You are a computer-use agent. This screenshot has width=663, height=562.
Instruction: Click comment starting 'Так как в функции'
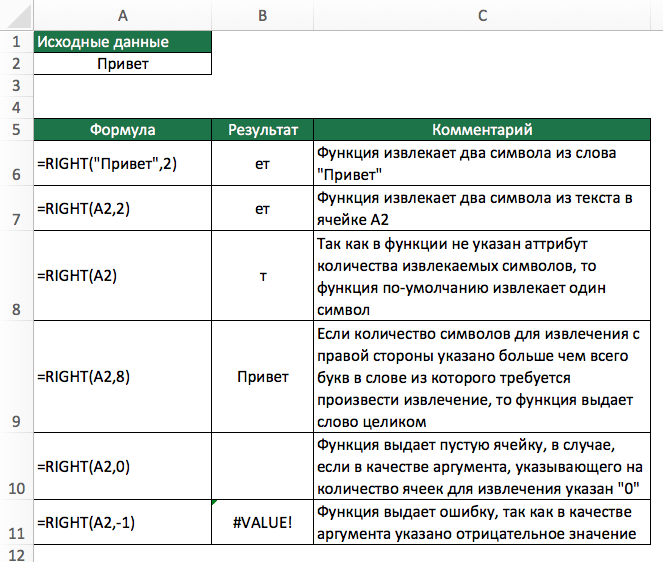(482, 275)
